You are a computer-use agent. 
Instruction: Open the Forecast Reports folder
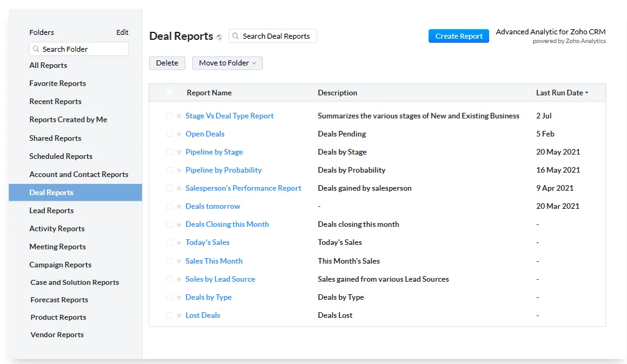59,300
